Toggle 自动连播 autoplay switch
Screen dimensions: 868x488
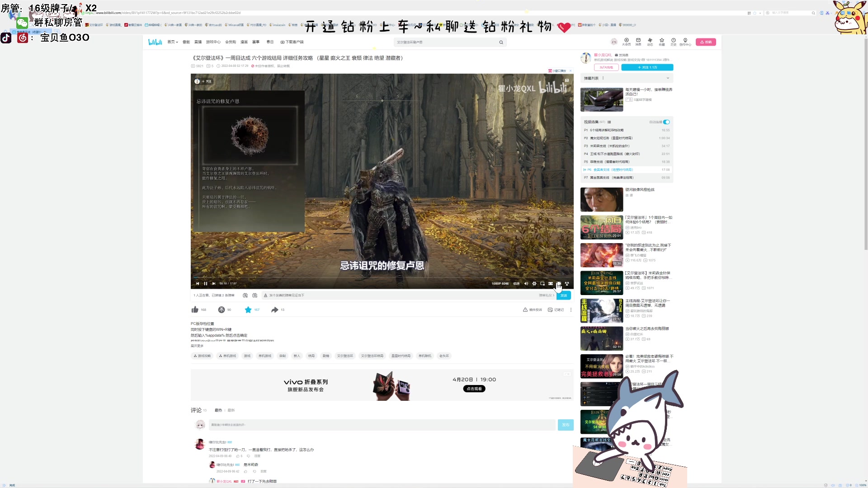(x=666, y=122)
